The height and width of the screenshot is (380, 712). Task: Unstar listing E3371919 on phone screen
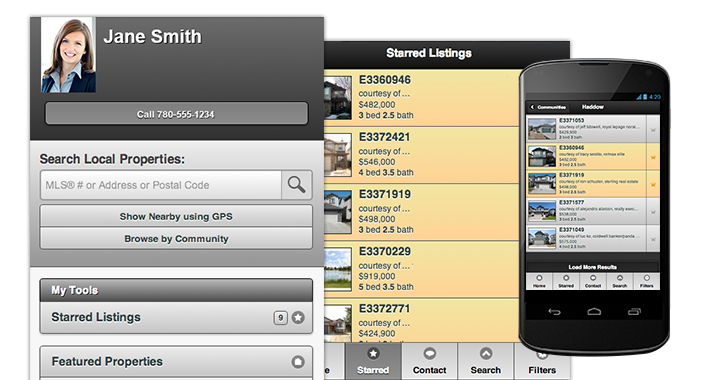653,184
